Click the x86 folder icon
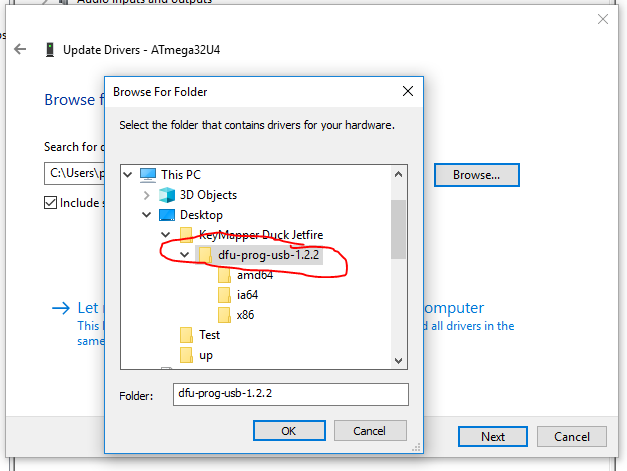627x471 pixels. pos(224,315)
